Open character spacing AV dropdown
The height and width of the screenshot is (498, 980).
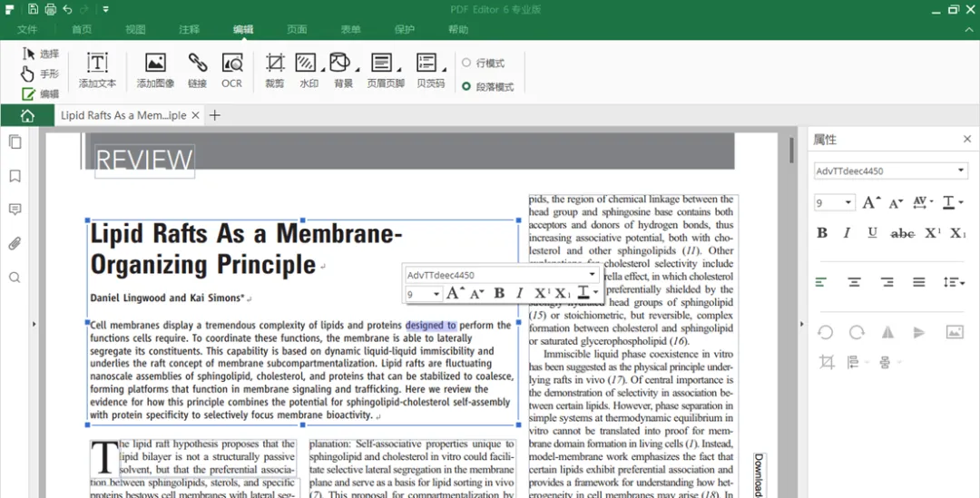[x=923, y=201]
